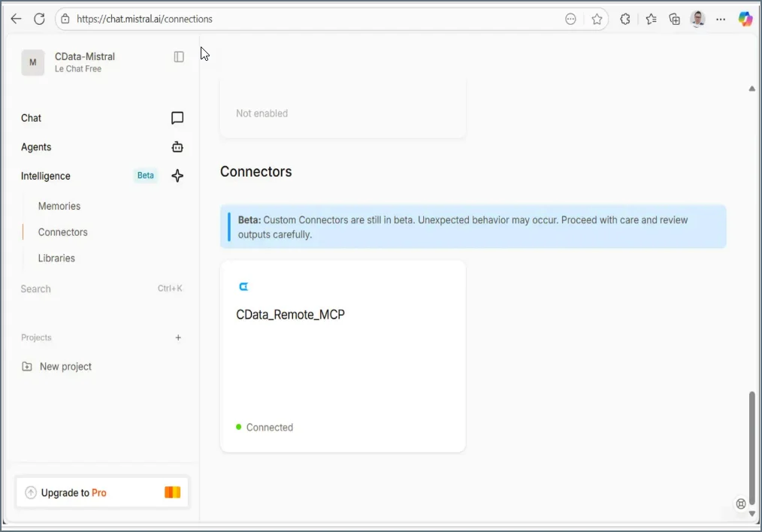Image resolution: width=762 pixels, height=532 pixels.
Task: Open the help support icon bottom right
Action: coord(741,503)
